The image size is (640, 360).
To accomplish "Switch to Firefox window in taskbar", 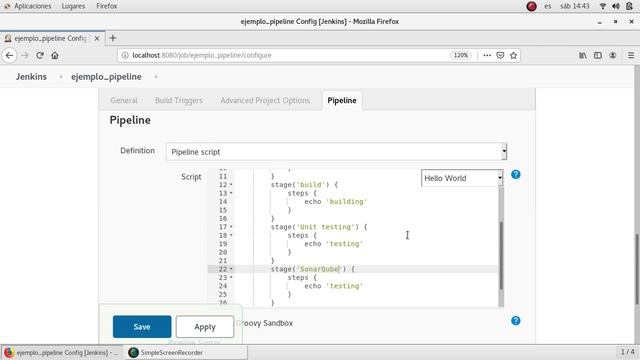I will (61, 352).
